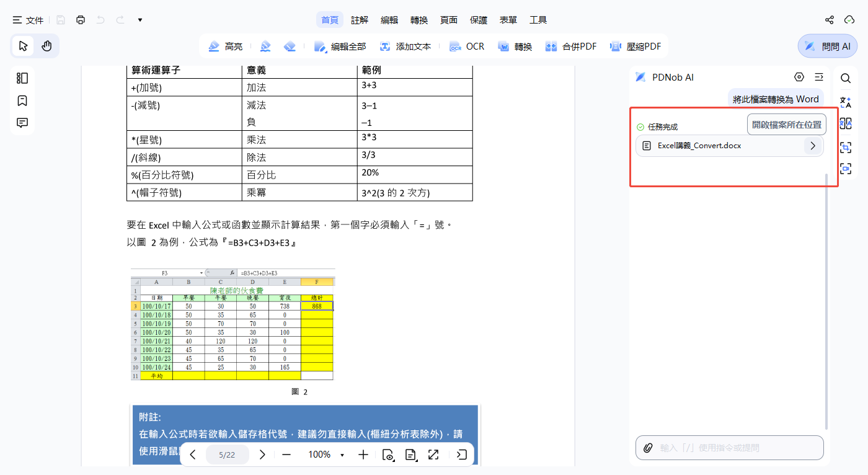Viewport: 868px width, 475px height.
Task: Click the AI chat panel scrollbar
Action: (827, 301)
